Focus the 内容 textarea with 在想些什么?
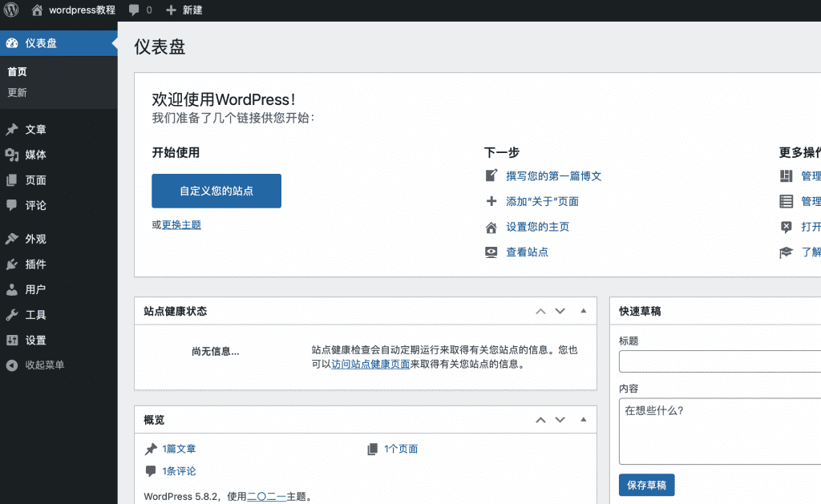821x504 pixels. click(720, 431)
